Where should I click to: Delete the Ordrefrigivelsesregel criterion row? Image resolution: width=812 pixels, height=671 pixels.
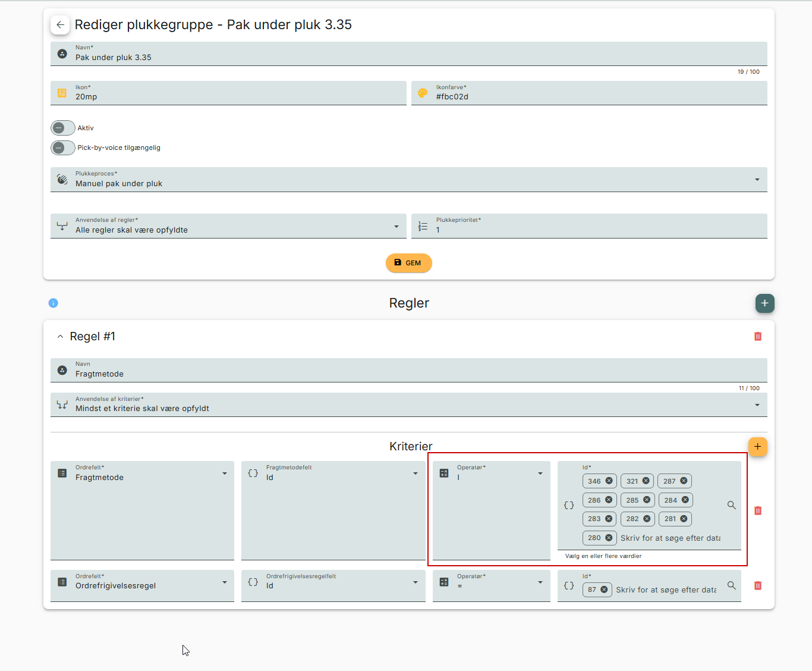coord(757,586)
